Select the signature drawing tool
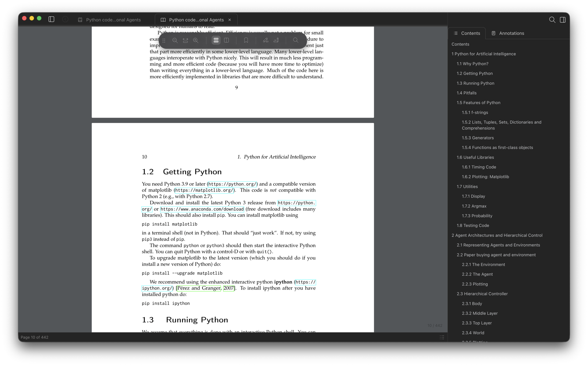The width and height of the screenshot is (588, 366). (276, 40)
